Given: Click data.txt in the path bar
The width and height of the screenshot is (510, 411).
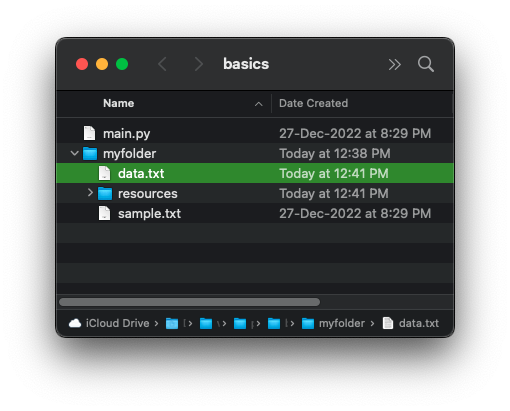Looking at the screenshot, I should click(x=419, y=323).
